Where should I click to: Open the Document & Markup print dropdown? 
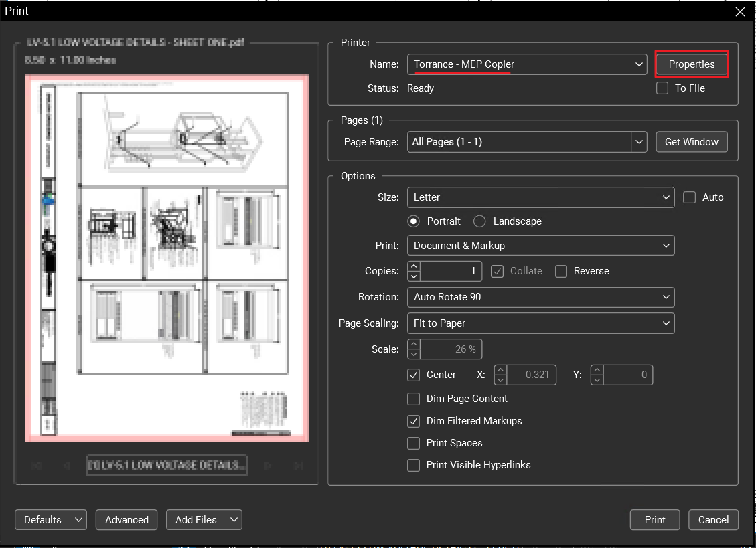coord(540,246)
